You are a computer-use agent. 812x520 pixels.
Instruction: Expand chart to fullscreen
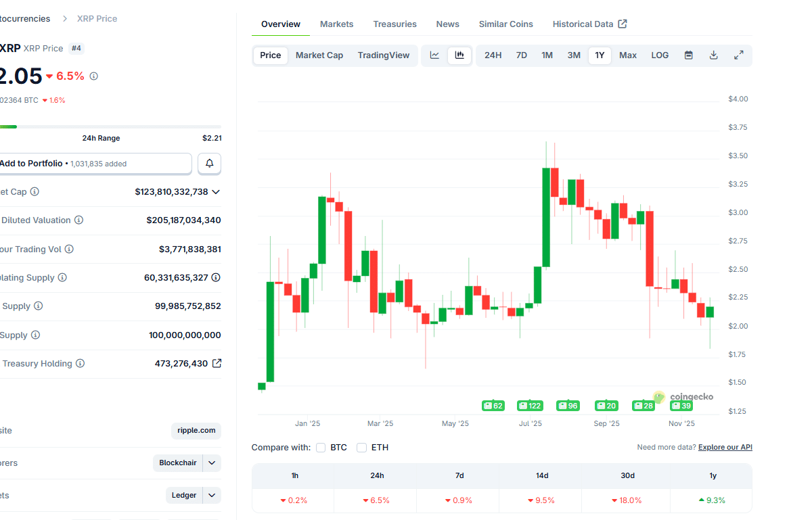(x=738, y=55)
